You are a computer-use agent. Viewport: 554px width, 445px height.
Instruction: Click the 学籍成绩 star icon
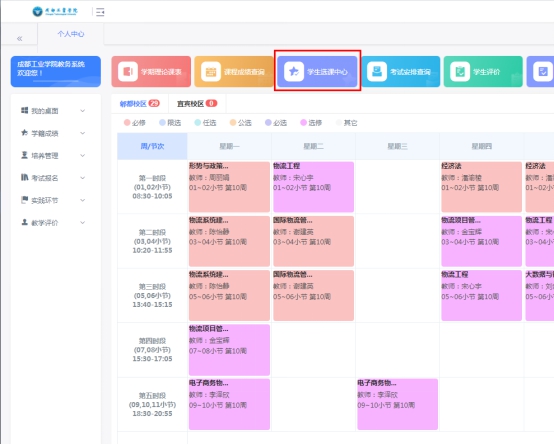(x=24, y=133)
